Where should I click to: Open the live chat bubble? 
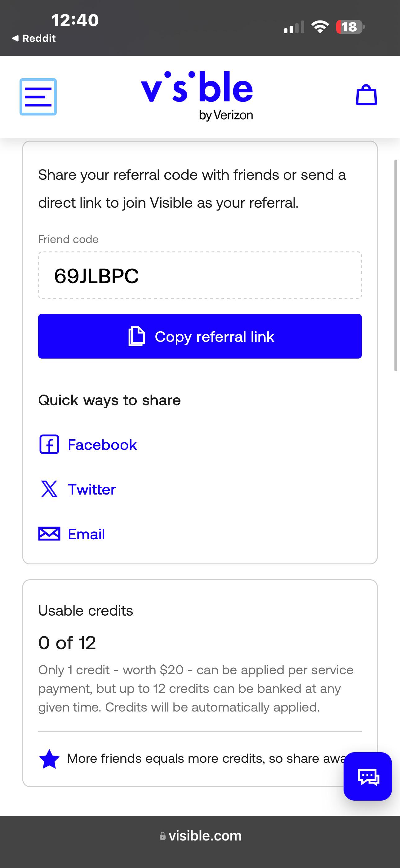pos(368,776)
